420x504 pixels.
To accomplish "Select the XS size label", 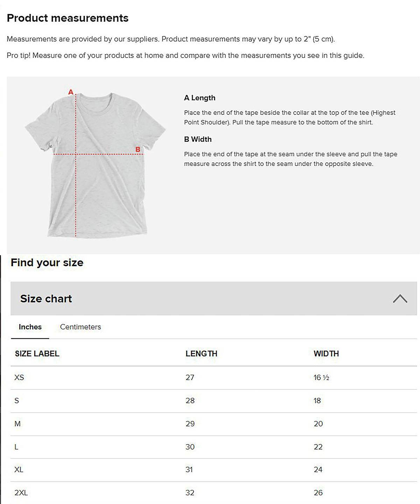I will [19, 377].
